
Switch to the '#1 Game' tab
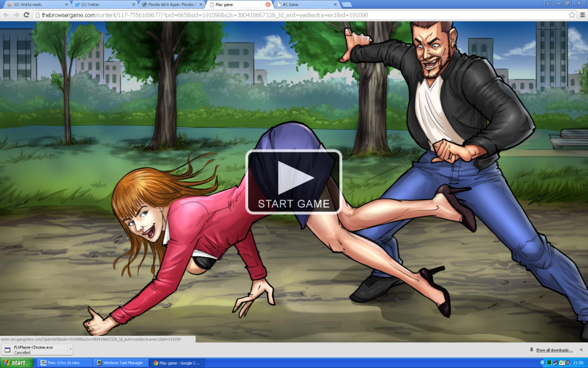pos(307,5)
